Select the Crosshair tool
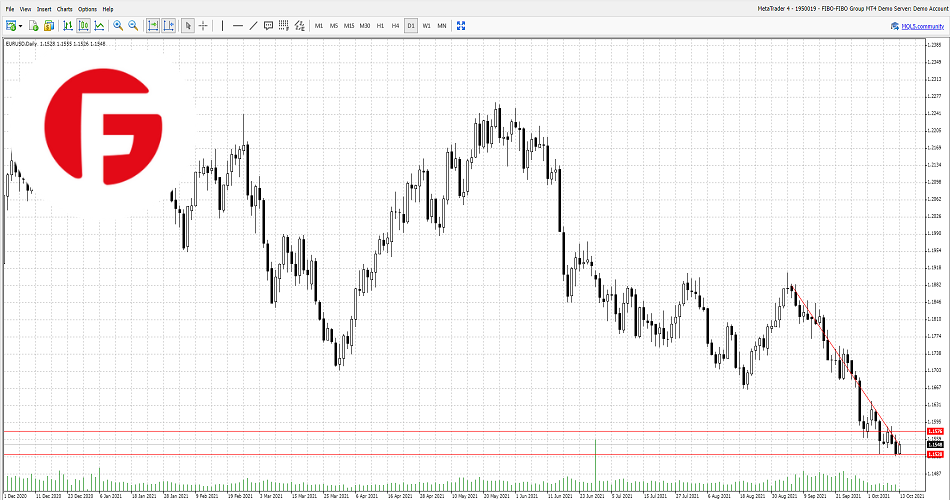 point(203,25)
